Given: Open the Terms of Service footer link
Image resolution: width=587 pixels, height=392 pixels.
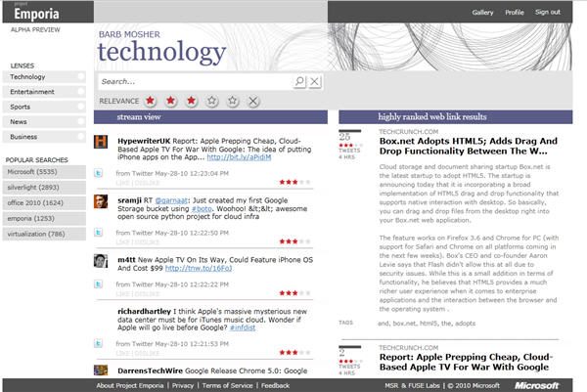Looking at the screenshot, I should pyautogui.click(x=227, y=385).
